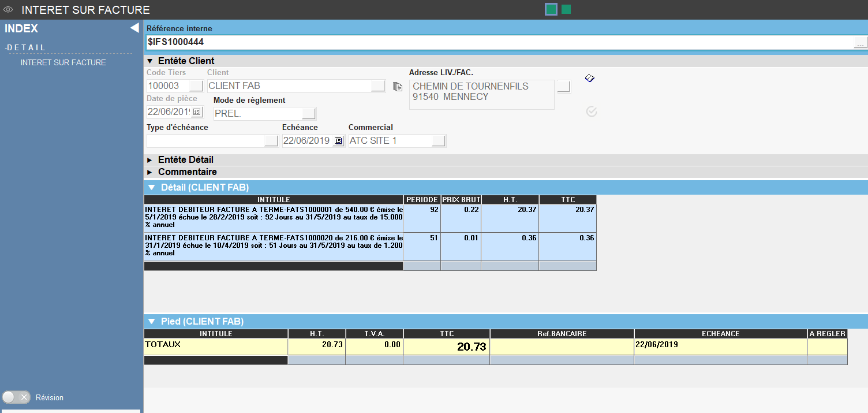The height and width of the screenshot is (413, 868).
Task: Expand the Entête Détail section
Action: pyautogui.click(x=150, y=160)
